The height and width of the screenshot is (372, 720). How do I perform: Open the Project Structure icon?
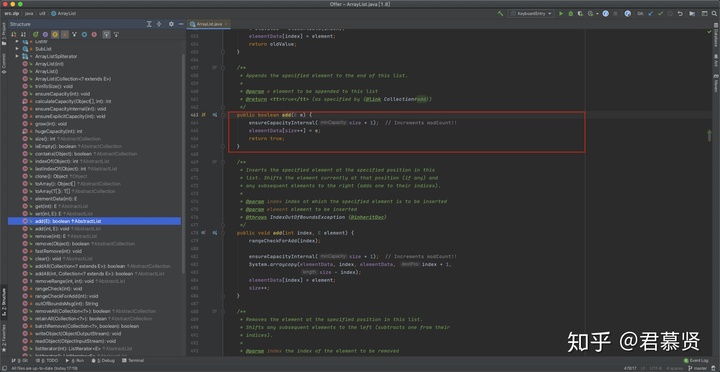(692, 14)
